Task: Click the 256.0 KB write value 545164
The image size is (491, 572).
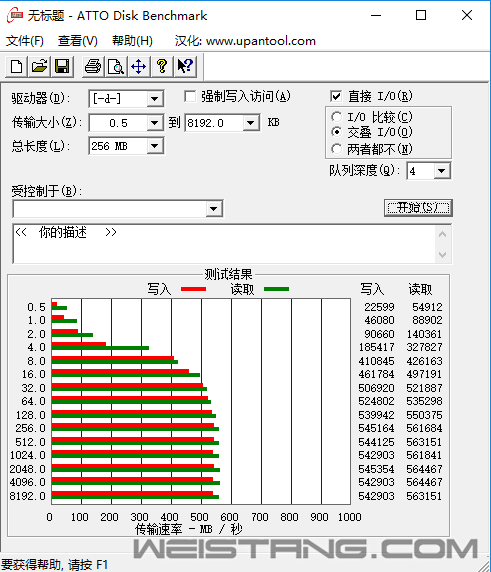Action: tap(376, 428)
